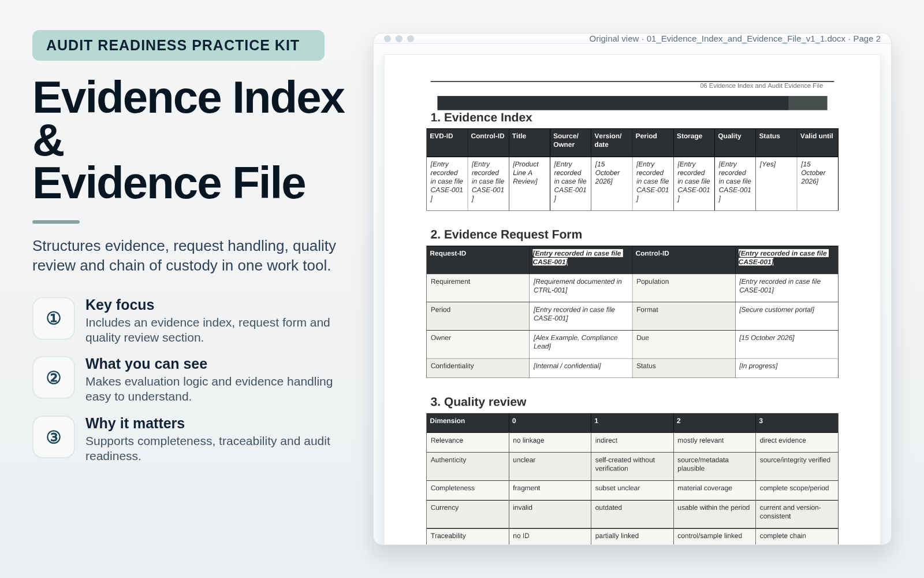Click the '[Internal / confidential]' value
This screenshot has width=924, height=578.
[x=580, y=368]
